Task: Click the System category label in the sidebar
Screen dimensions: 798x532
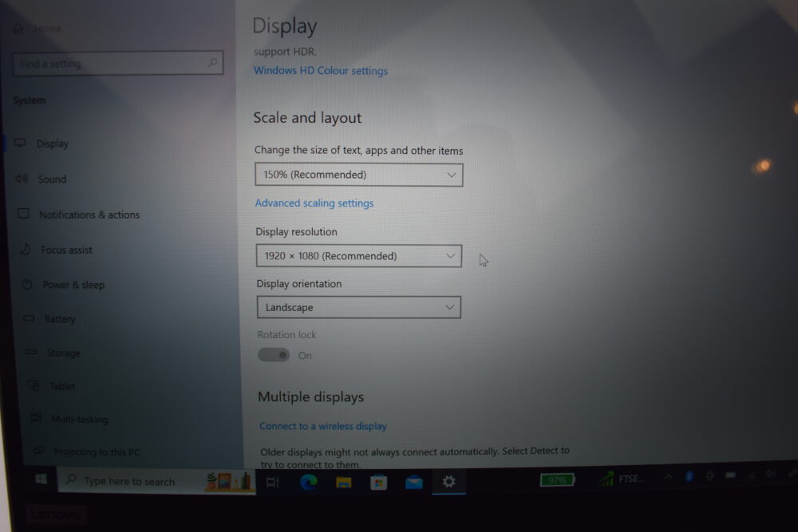Action: [29, 100]
